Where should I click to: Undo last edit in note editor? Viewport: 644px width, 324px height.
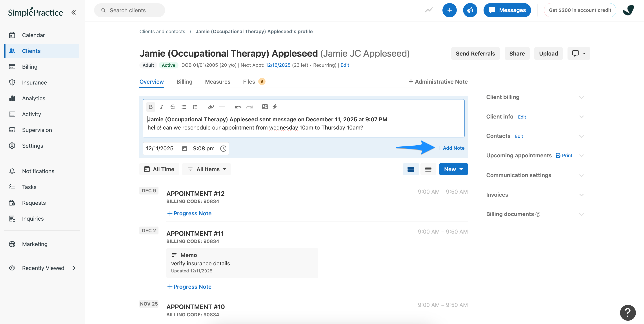click(x=238, y=107)
